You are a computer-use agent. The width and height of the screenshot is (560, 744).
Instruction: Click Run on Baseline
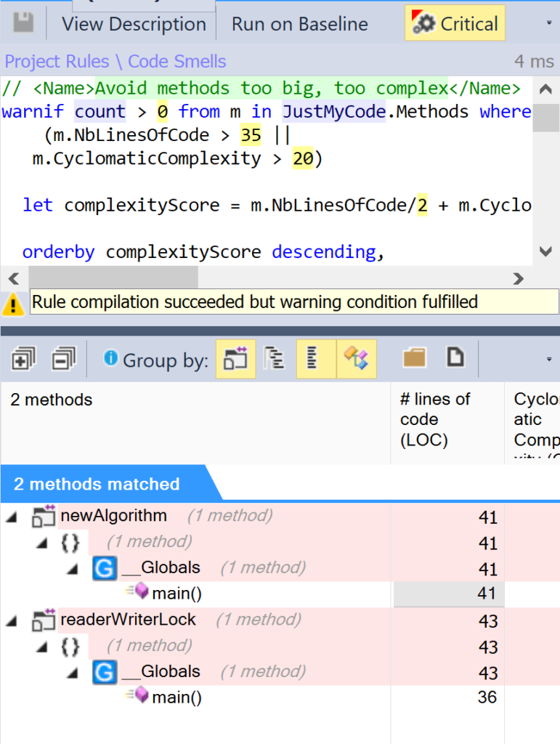(299, 24)
